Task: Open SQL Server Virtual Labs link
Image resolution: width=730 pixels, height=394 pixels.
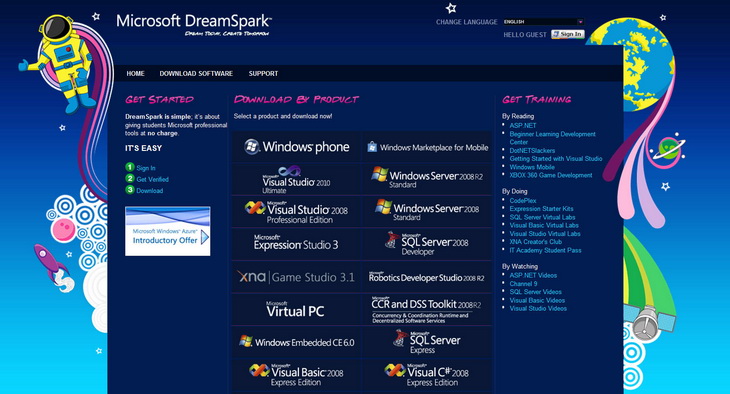Action: coord(542,217)
